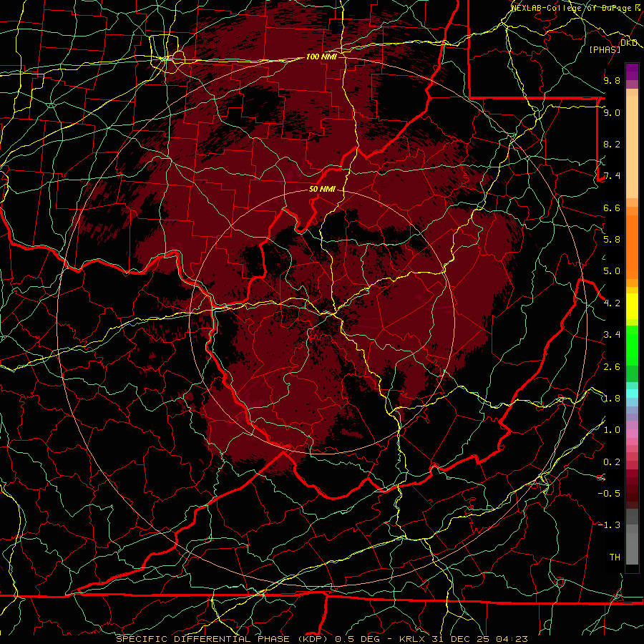This screenshot has height=644, width=644.
Task: Click the DKD label above the color scale
Action: [x=628, y=43]
